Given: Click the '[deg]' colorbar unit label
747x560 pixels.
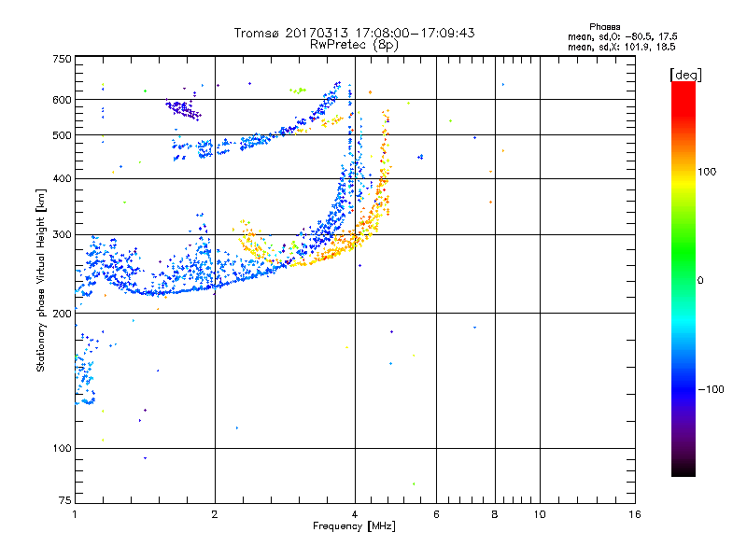Looking at the screenshot, I should click(685, 75).
